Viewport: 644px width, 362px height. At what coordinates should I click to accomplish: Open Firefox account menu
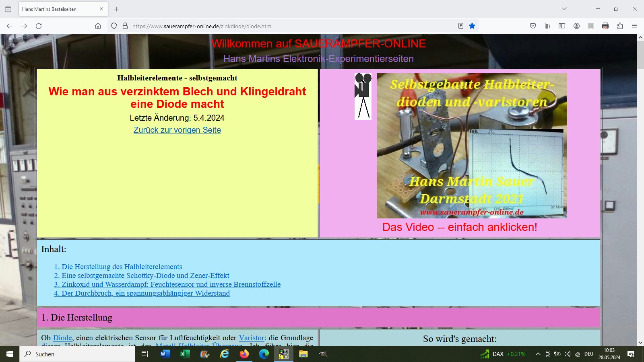(x=576, y=26)
